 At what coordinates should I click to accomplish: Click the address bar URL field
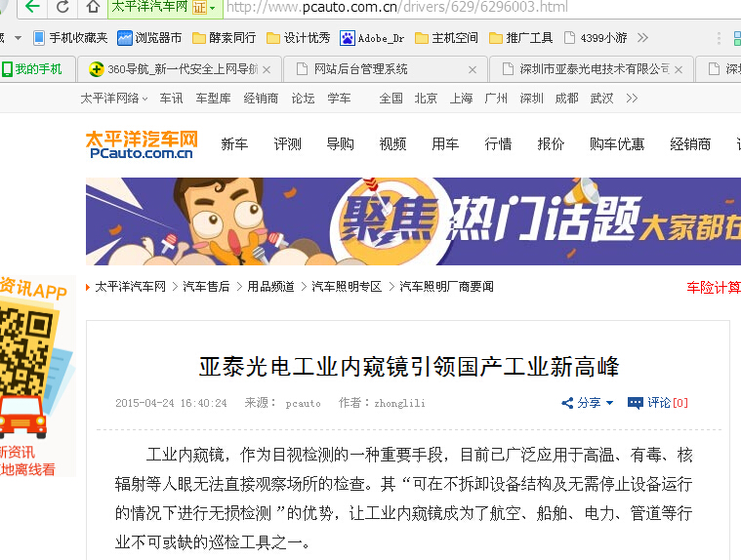(482, 7)
